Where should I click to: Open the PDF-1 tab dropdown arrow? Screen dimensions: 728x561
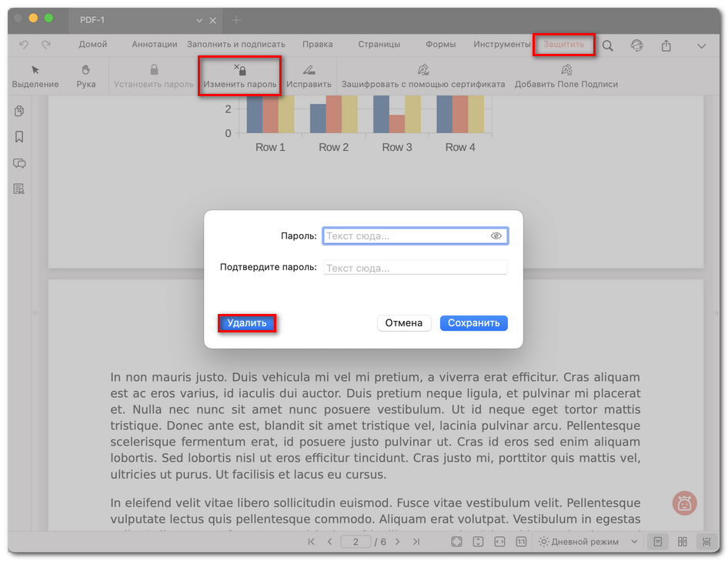tap(199, 20)
